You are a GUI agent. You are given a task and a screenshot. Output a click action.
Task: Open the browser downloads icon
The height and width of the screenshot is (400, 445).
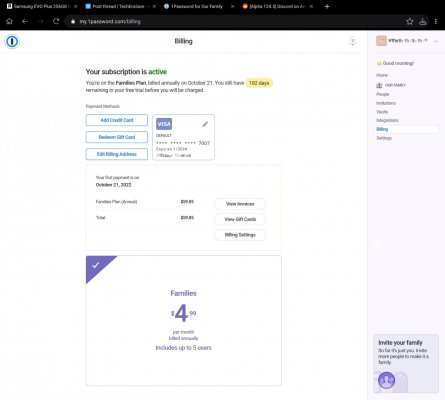423,21
